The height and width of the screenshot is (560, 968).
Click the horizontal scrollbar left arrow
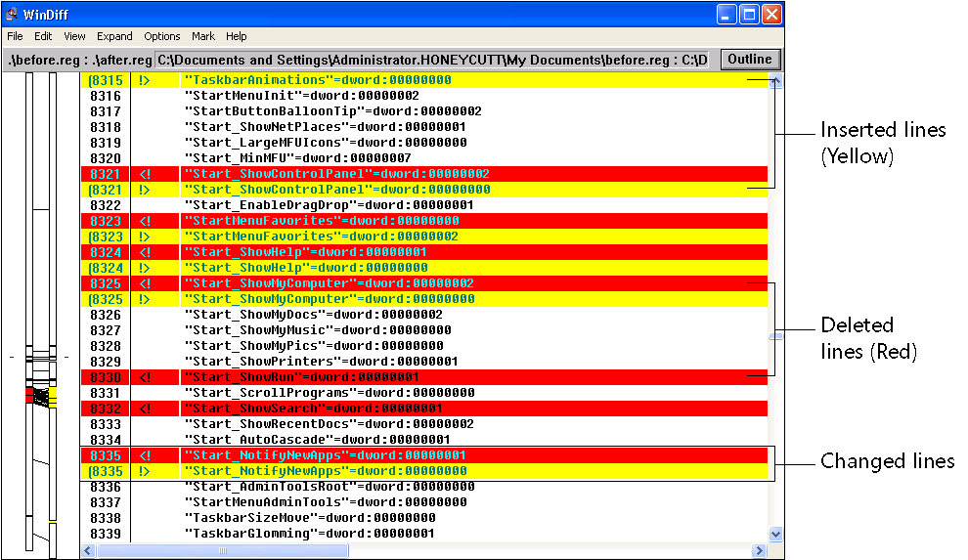[88, 551]
